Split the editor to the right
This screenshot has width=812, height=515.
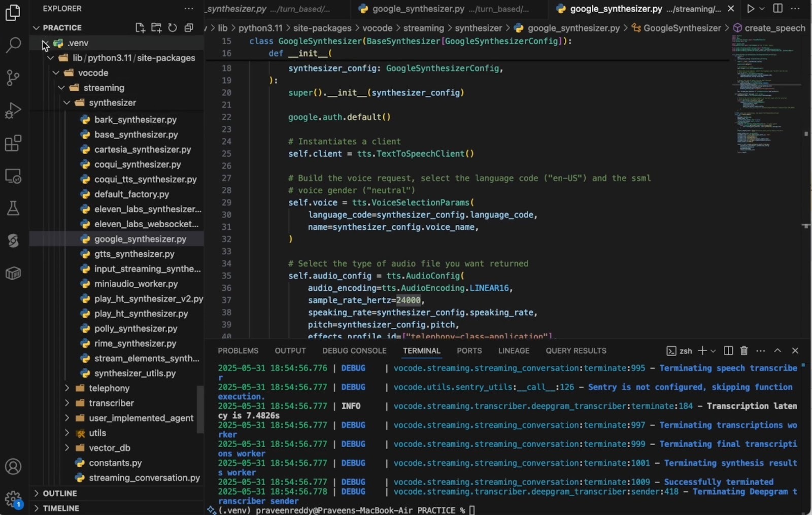[x=777, y=9]
